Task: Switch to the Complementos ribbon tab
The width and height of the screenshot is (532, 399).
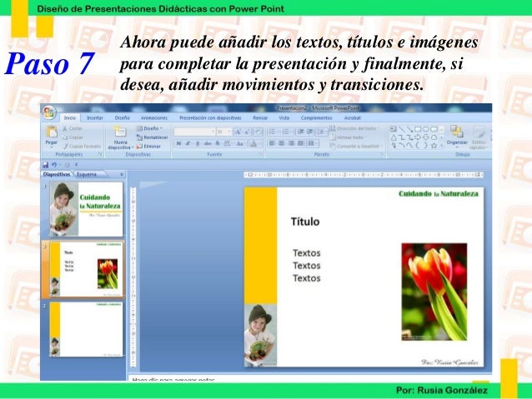Action: [x=317, y=118]
